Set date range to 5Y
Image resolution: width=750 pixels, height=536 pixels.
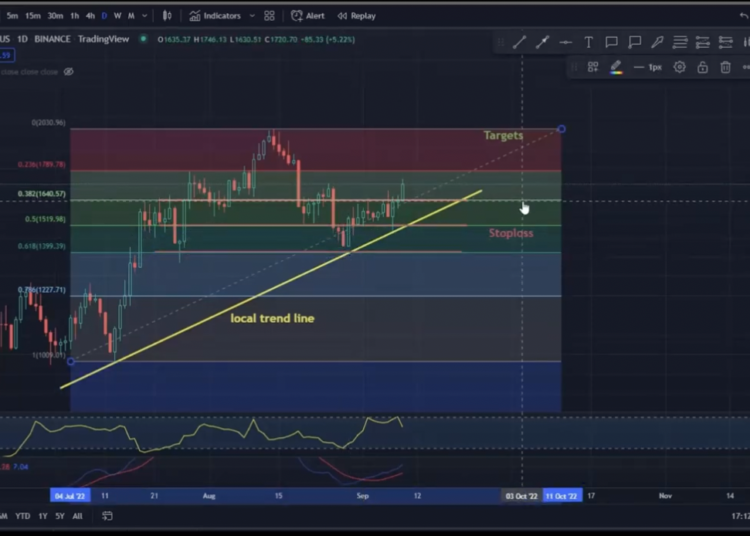[x=60, y=516]
